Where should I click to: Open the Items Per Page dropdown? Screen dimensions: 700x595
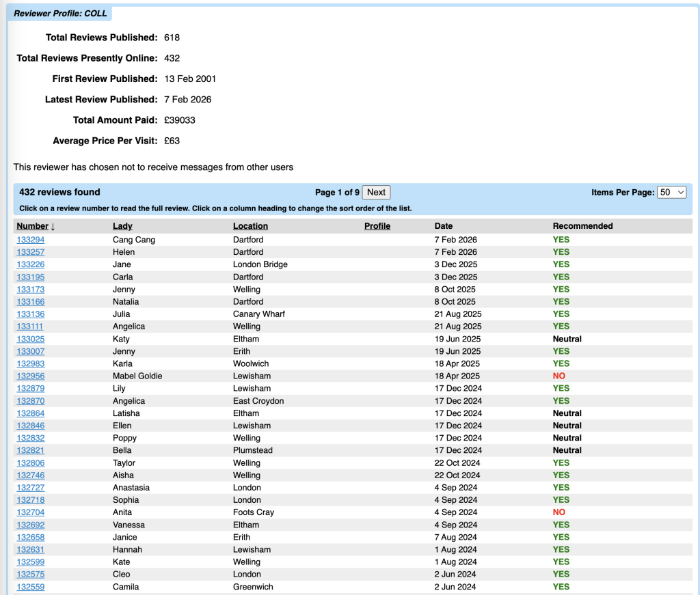[671, 193]
